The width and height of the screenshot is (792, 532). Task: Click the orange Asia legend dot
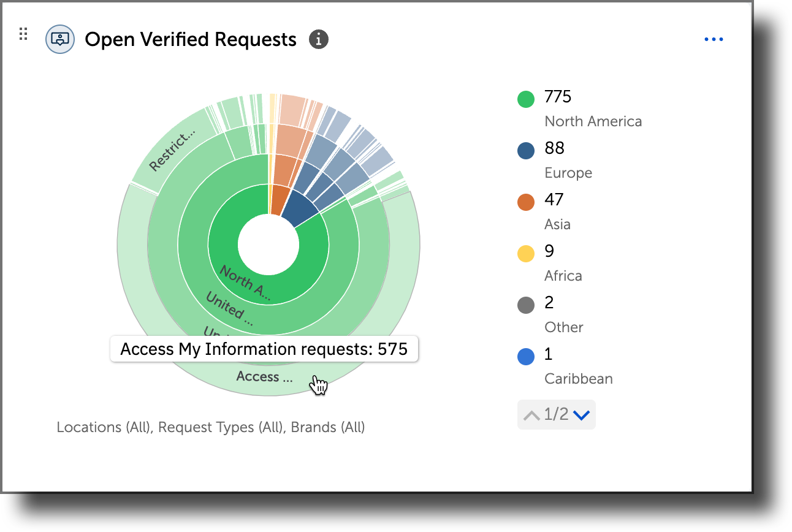click(x=525, y=202)
